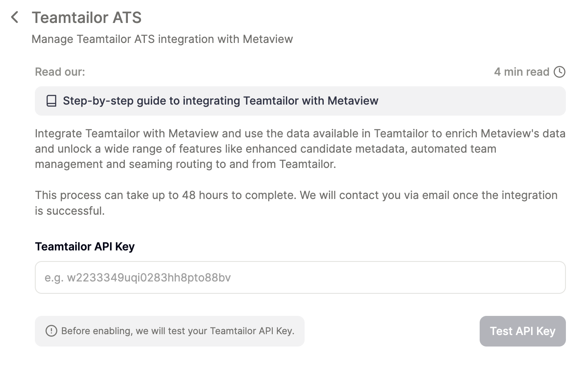Open the step-by-step Teamtailor integration guide

click(220, 101)
